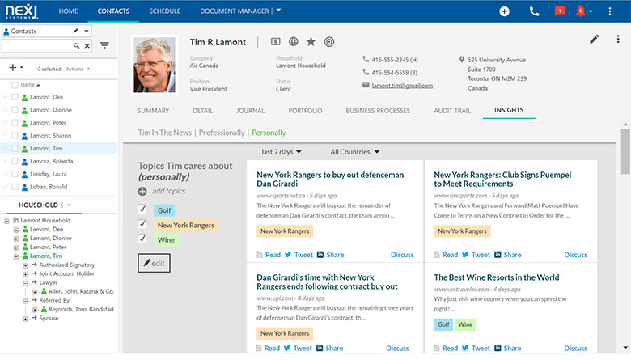The width and height of the screenshot is (631, 364).
Task: Click the Read document icon on Wine Resorts article
Action: coord(437,348)
